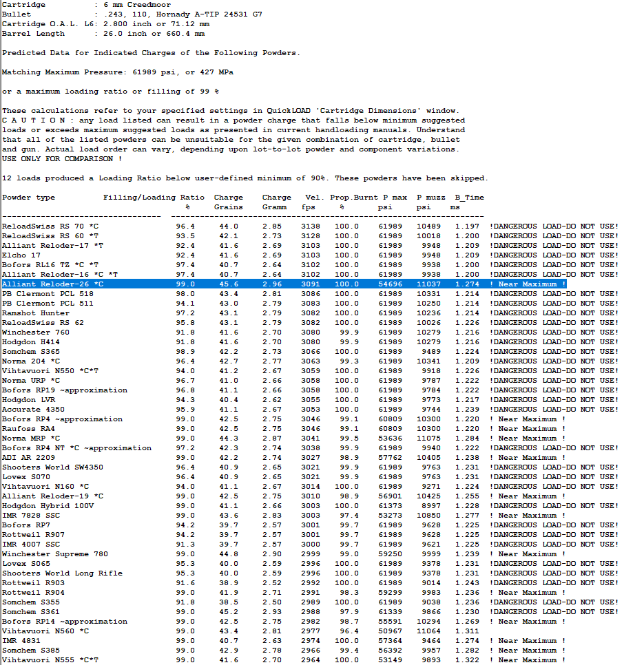
Task: Select the Raufoss RA4 row
Action: pos(284,429)
